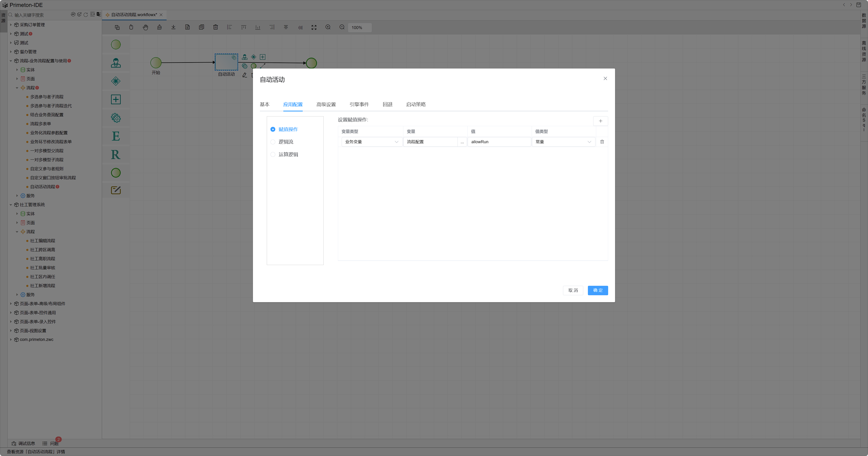This screenshot has height=456, width=868.
Task: Switch to the 高级设置 tab
Action: click(x=326, y=104)
